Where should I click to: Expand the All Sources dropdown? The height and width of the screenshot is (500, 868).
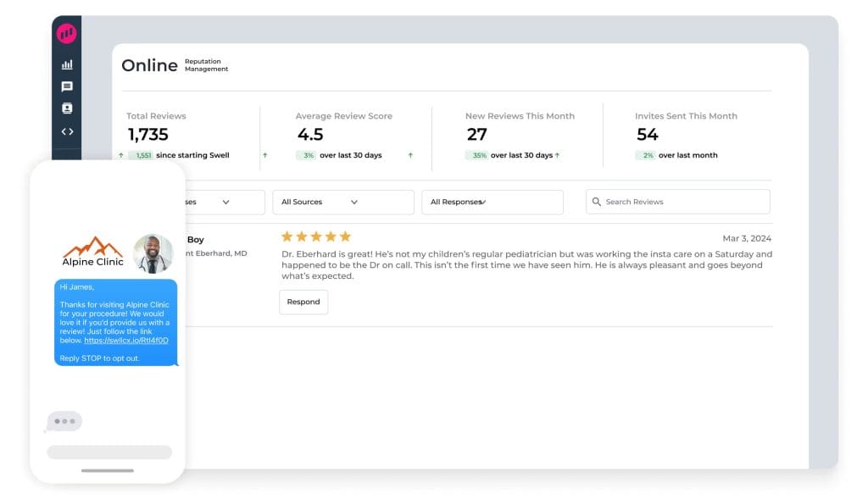[x=342, y=202]
